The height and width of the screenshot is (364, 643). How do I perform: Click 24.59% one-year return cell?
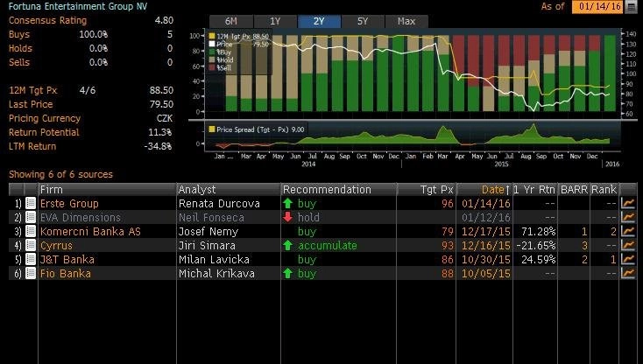point(539,259)
